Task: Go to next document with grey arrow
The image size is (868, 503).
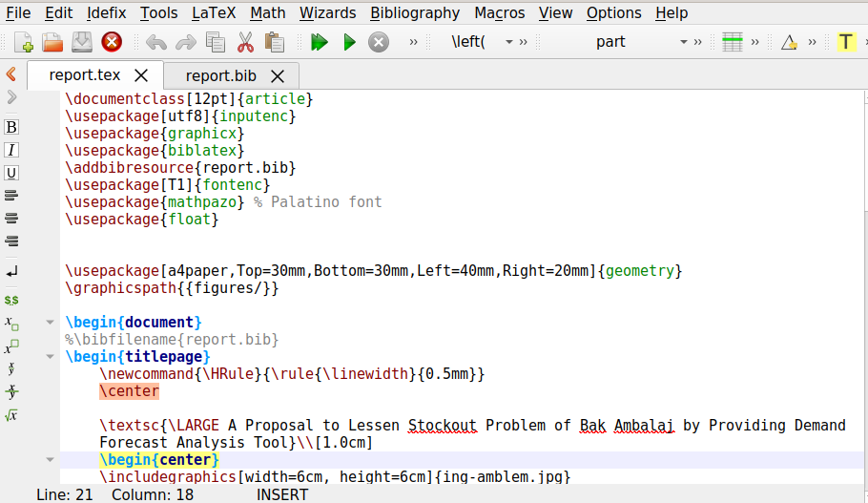Action: click(x=11, y=97)
